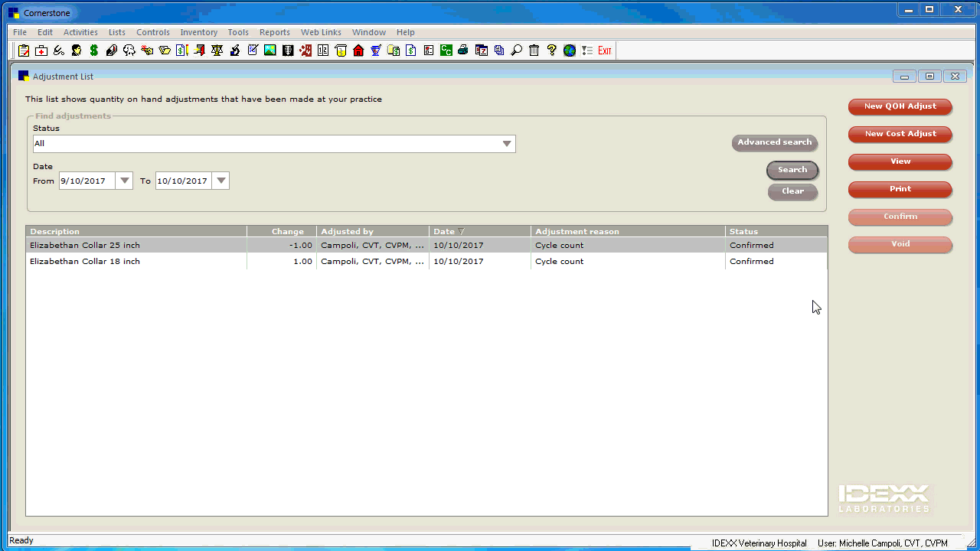Open the Reports menu
This screenshot has height=551, width=980.
point(275,32)
